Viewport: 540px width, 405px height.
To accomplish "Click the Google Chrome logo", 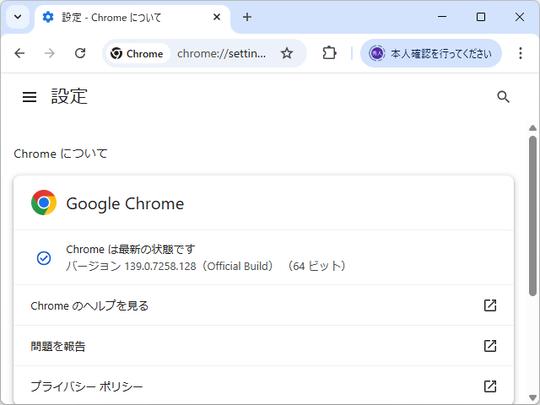I will (x=44, y=203).
